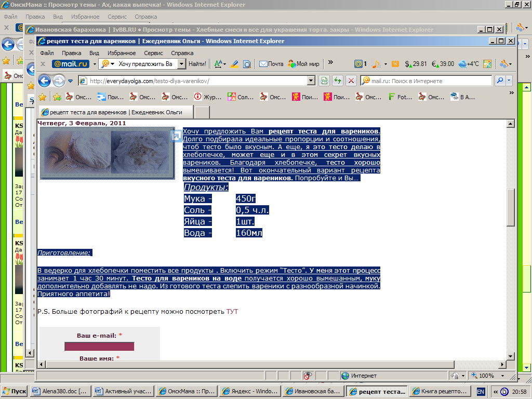This screenshot has height=399, width=532.
Task: Click the horizontal scrollbar right arrow
Action: click(x=502, y=364)
